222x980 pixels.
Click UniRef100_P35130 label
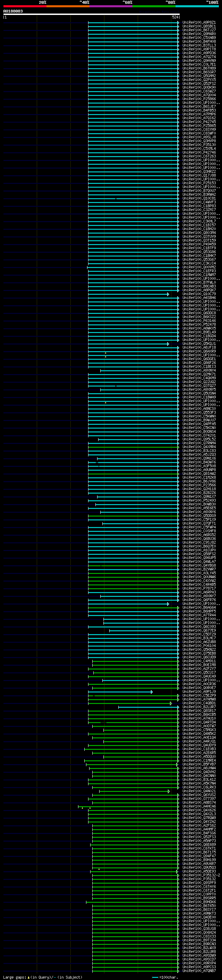click(x=199, y=145)
